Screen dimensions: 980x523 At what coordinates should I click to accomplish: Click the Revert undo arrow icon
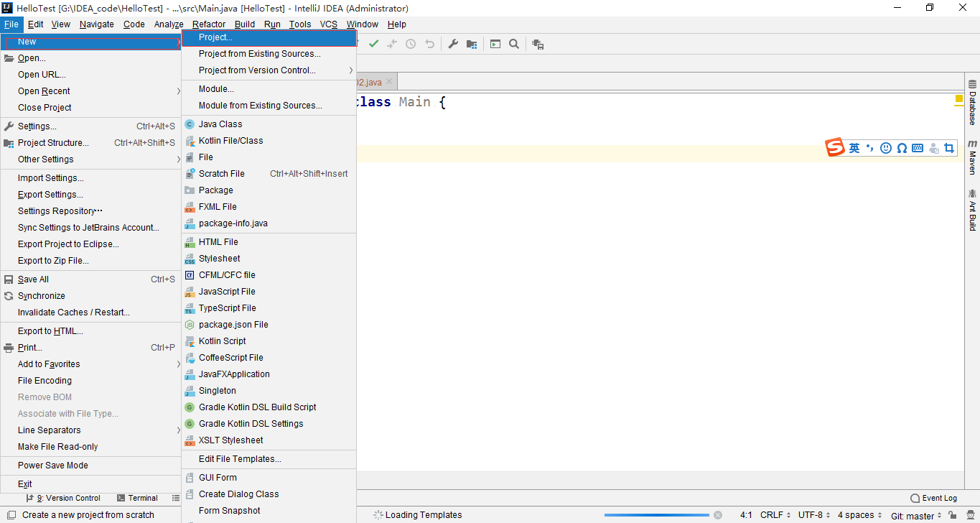[x=429, y=44]
